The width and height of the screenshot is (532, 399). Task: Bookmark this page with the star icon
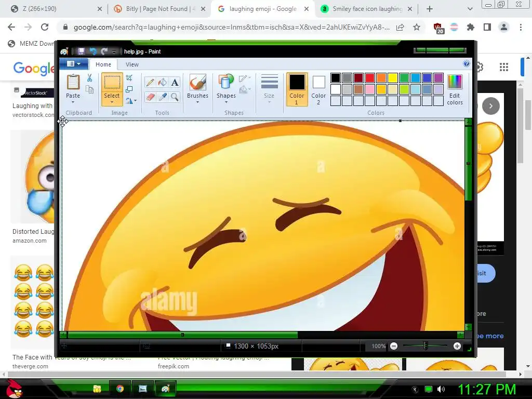coord(417,27)
